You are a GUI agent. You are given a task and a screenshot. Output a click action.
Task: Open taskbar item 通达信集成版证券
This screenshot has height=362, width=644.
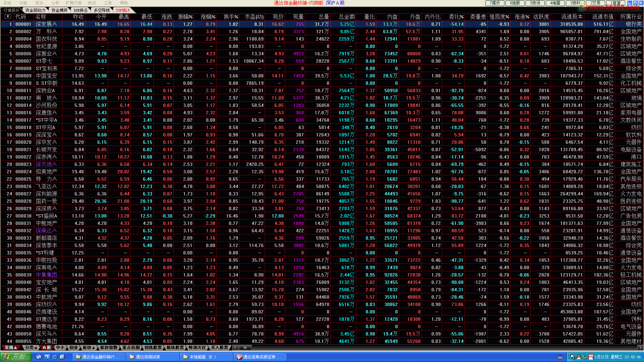click(260, 357)
